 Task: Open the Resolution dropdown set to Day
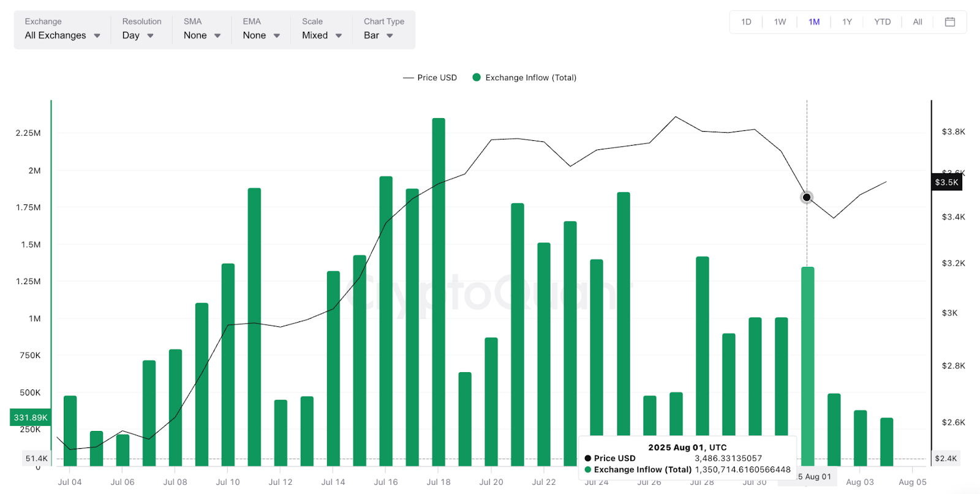point(138,36)
